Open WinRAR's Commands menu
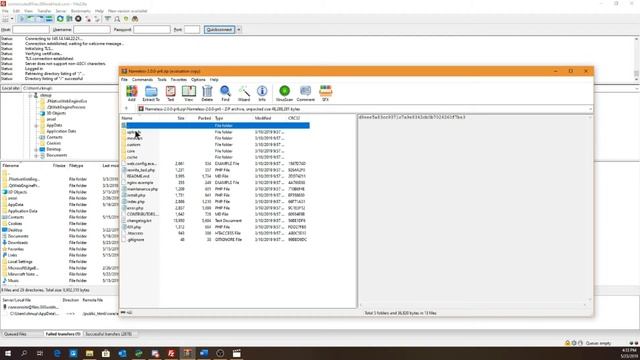This screenshot has width=640, height=360. click(x=142, y=80)
